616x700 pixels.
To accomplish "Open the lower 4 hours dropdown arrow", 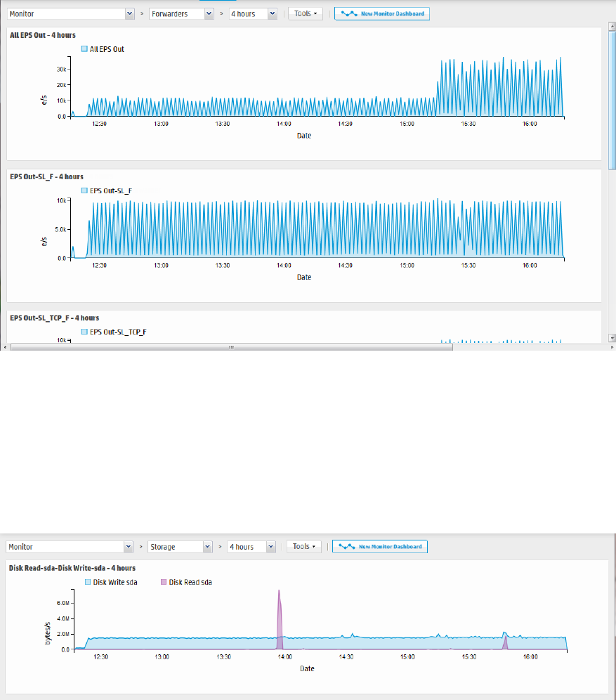I will coord(270,547).
